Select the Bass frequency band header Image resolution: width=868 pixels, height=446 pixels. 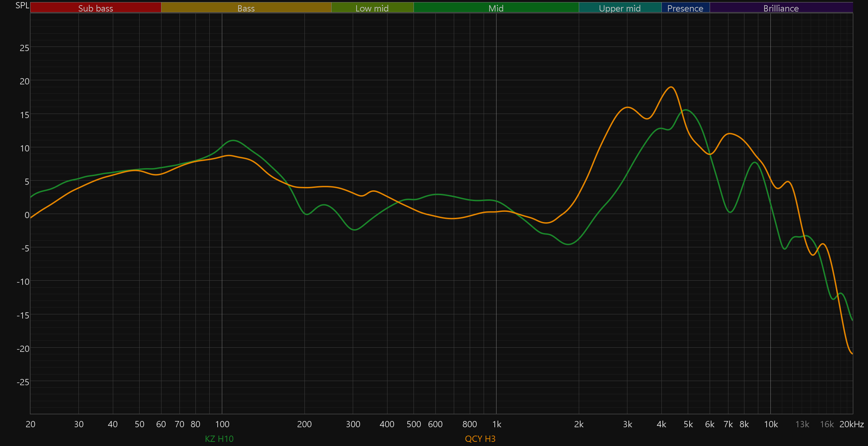[246, 8]
